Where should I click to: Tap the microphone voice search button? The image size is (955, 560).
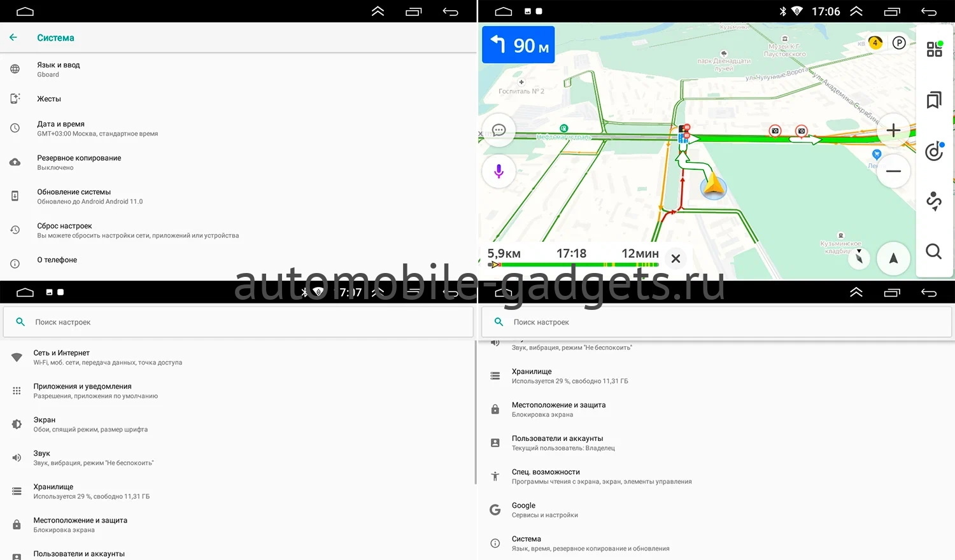coord(499,171)
